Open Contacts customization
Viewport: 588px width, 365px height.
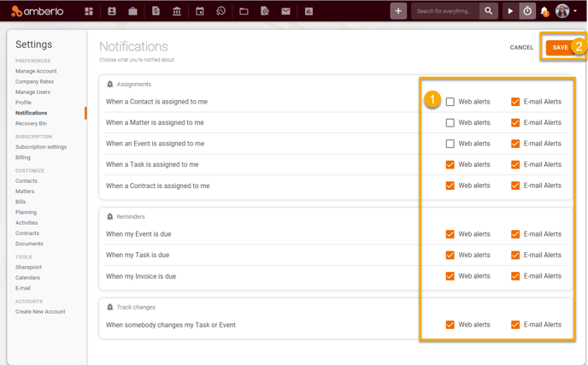[x=26, y=181]
